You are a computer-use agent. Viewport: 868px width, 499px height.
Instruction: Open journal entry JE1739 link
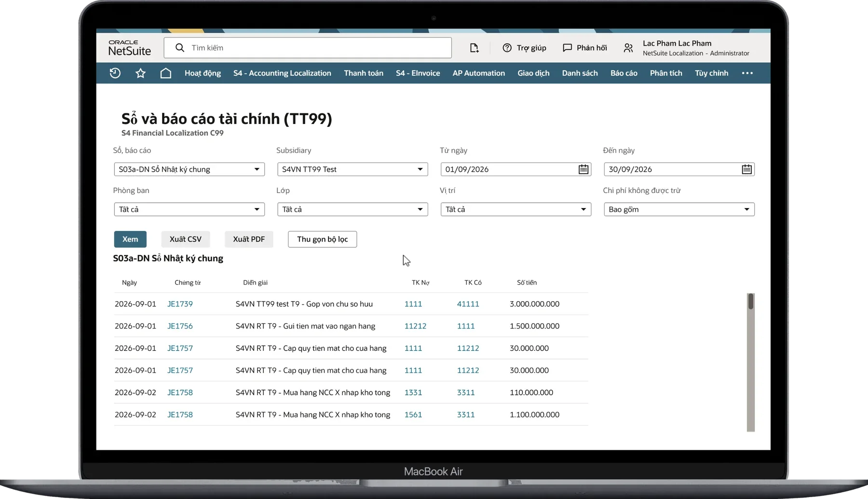pyautogui.click(x=180, y=304)
